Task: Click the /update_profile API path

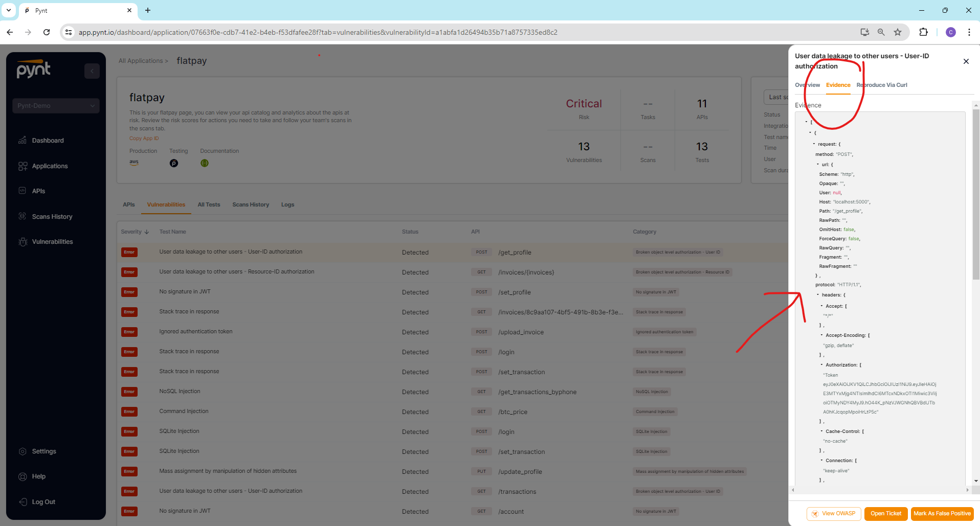Action: (520, 472)
